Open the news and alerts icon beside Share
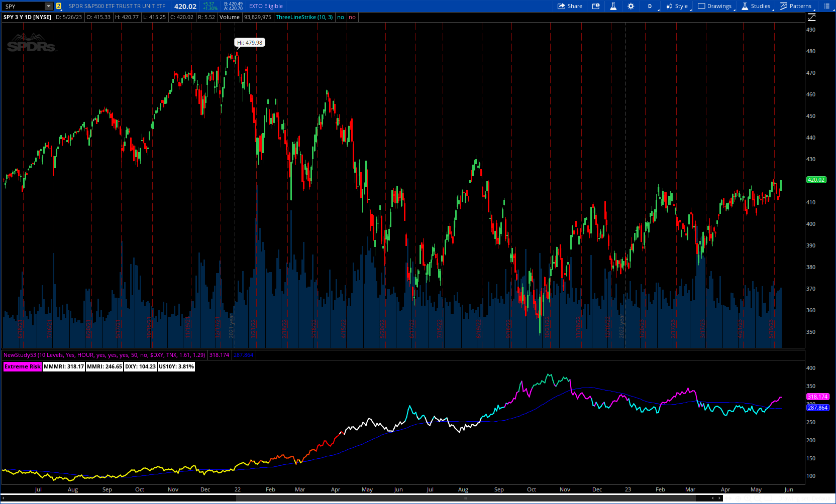The width and height of the screenshot is (836, 504). tap(596, 6)
